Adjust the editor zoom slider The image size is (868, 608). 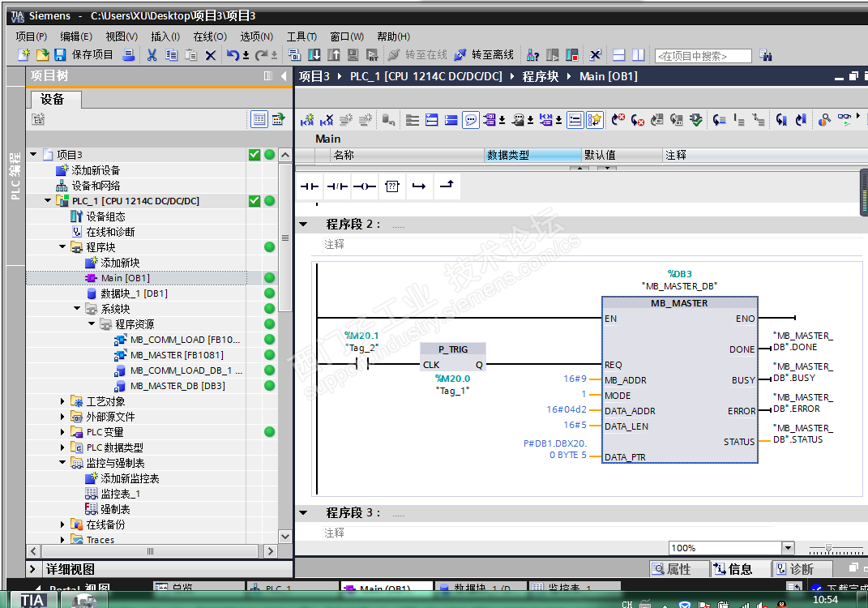(x=829, y=548)
